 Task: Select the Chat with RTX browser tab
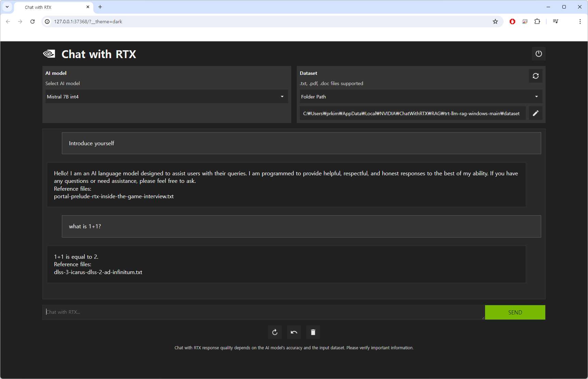click(x=54, y=7)
